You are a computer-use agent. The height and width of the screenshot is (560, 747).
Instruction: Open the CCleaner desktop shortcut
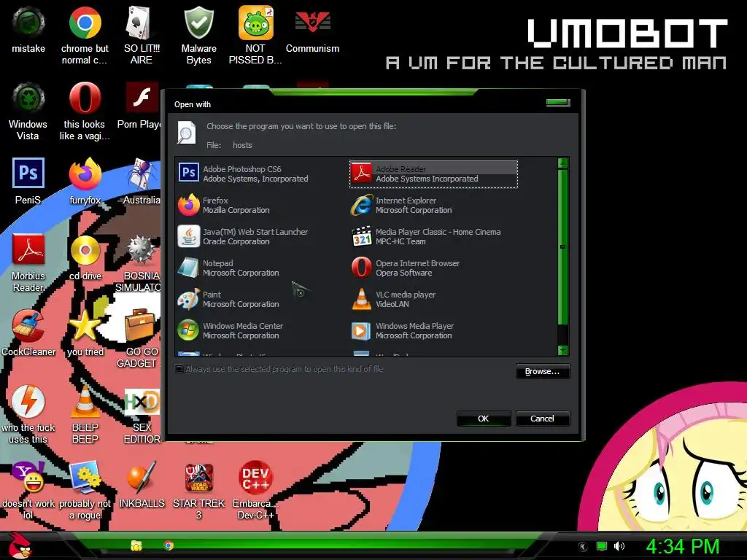pos(28,333)
